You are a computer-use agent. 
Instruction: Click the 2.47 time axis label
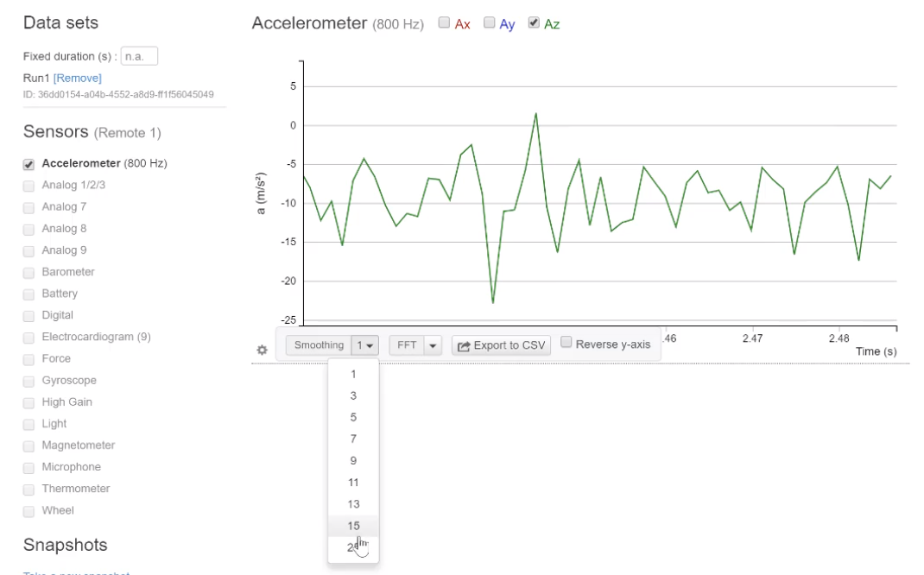click(x=752, y=338)
